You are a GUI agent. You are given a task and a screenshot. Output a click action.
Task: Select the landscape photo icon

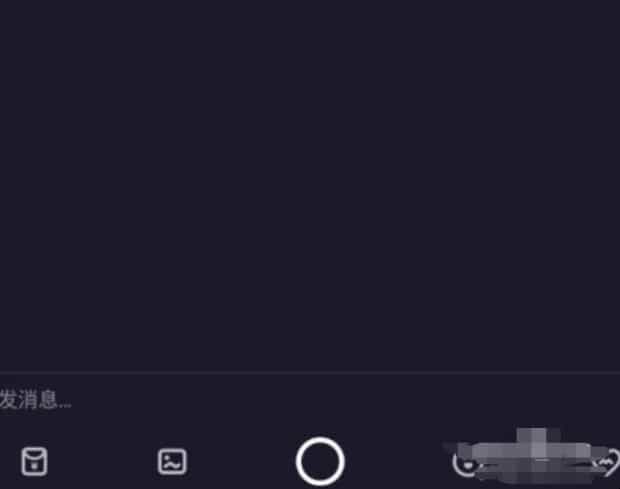[172, 461]
